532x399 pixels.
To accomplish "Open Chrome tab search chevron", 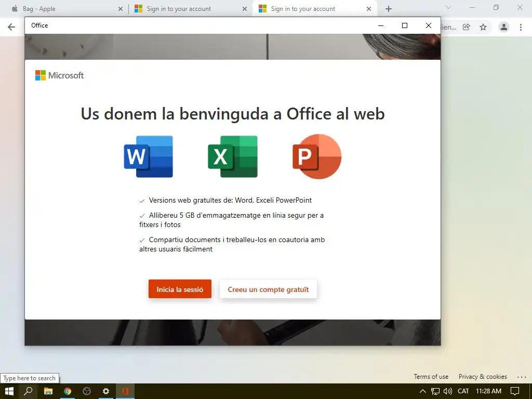I will click(448, 7).
